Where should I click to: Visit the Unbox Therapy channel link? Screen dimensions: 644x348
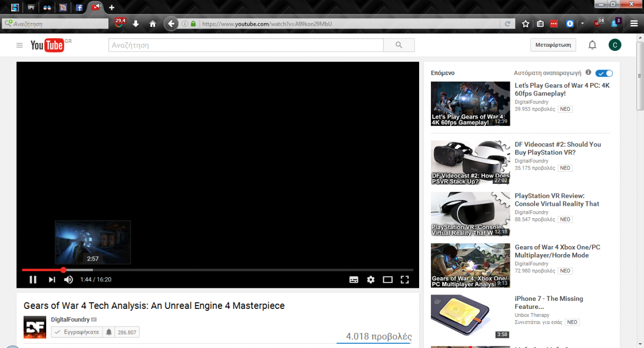(x=531, y=315)
